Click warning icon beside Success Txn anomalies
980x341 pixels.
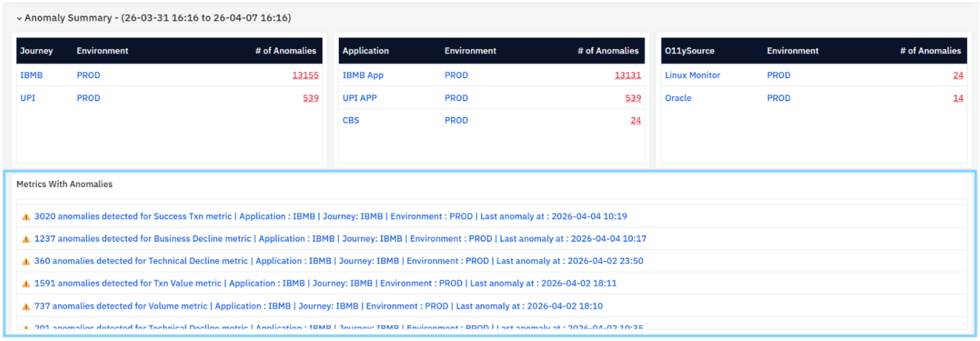click(x=26, y=217)
